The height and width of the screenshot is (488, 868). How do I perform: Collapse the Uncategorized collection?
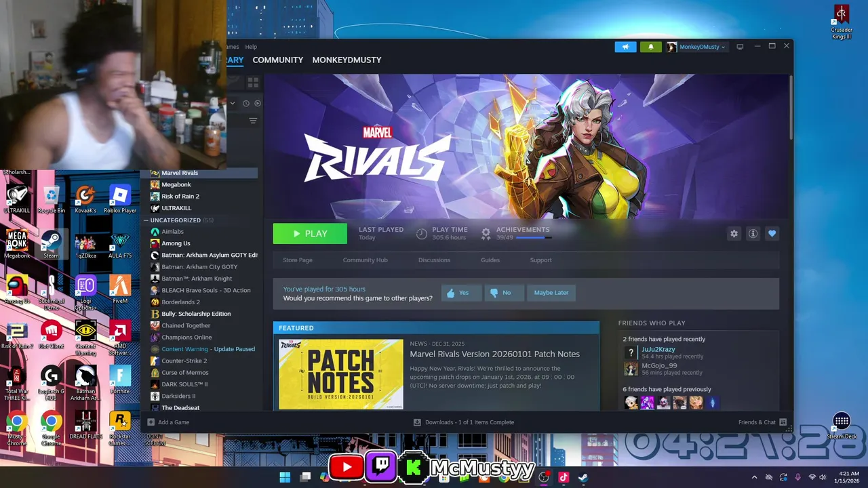146,220
